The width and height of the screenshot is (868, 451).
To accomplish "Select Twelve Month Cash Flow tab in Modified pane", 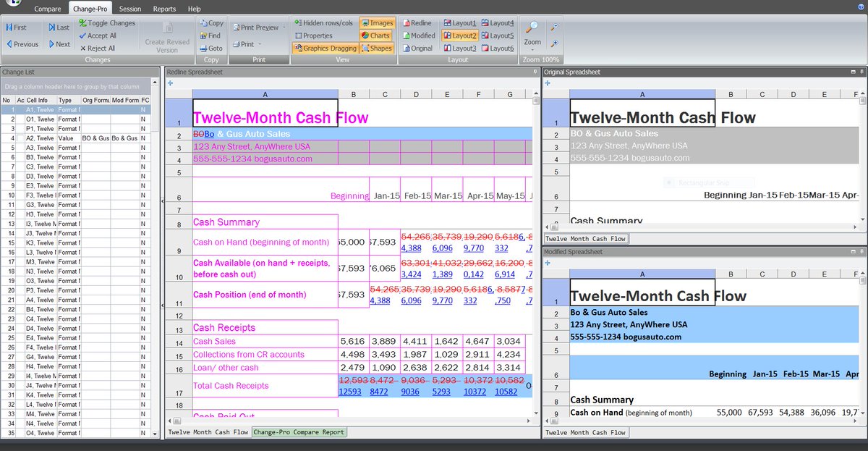I will (585, 432).
